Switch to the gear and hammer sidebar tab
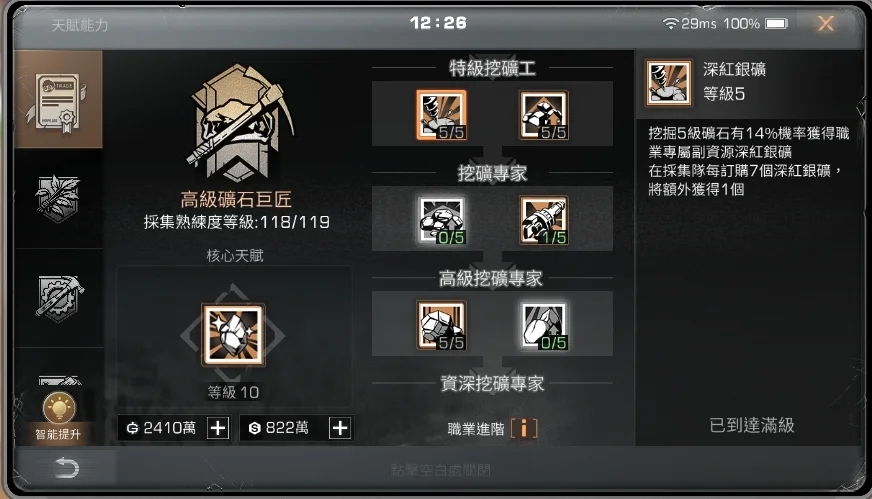 (58, 298)
